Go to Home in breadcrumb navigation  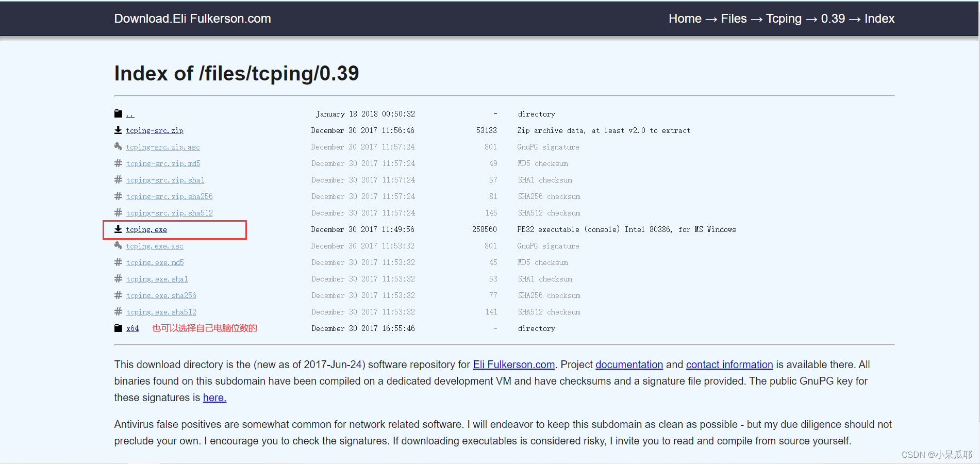pyautogui.click(x=685, y=19)
